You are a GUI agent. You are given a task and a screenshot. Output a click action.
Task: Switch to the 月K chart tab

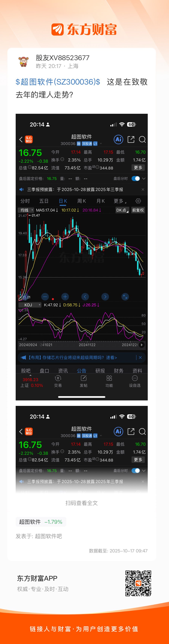[x=100, y=201]
